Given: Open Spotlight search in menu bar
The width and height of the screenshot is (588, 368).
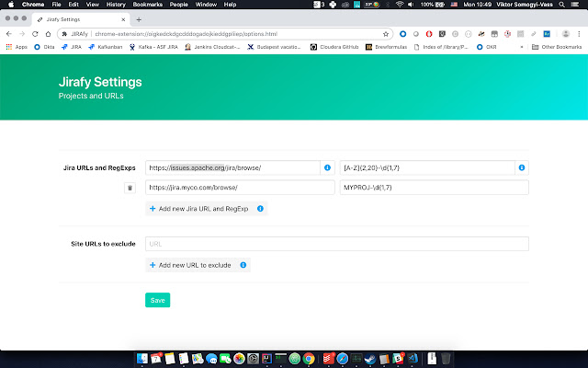Looking at the screenshot, I should coord(561,5).
